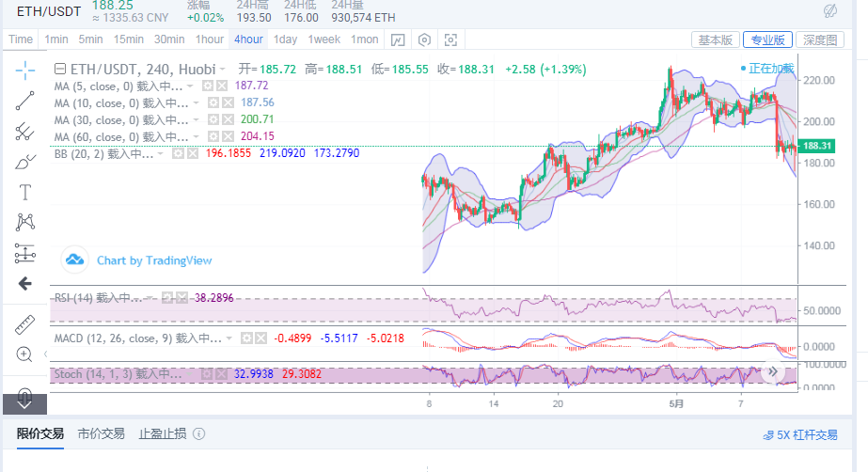Select the crosshair cursor tool
Viewport: 868px width, 472px height.
25,69
